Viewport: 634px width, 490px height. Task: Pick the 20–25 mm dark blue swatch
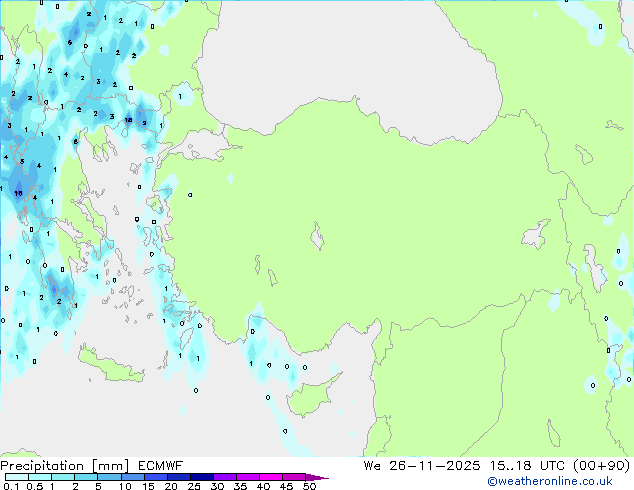point(179,477)
